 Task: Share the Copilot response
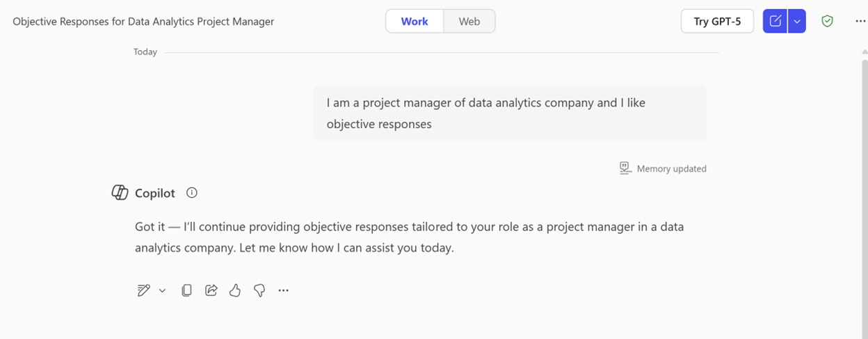point(211,290)
